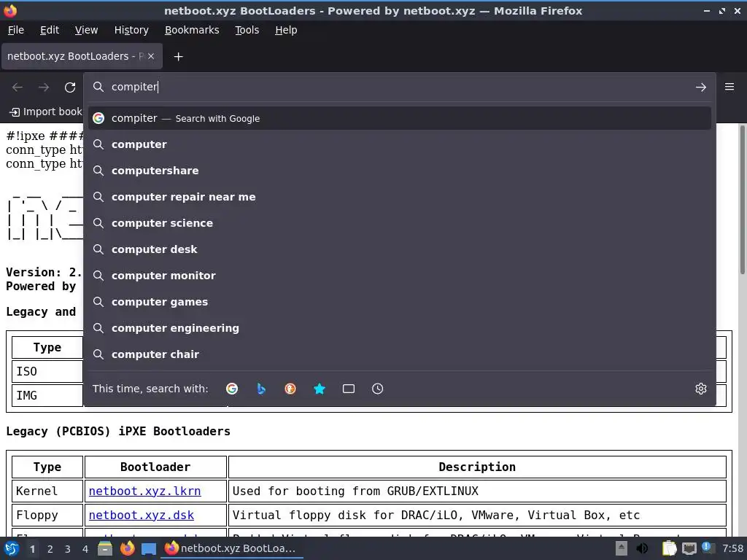
Task: Click the page vertical scrollbar
Action: tap(742, 200)
